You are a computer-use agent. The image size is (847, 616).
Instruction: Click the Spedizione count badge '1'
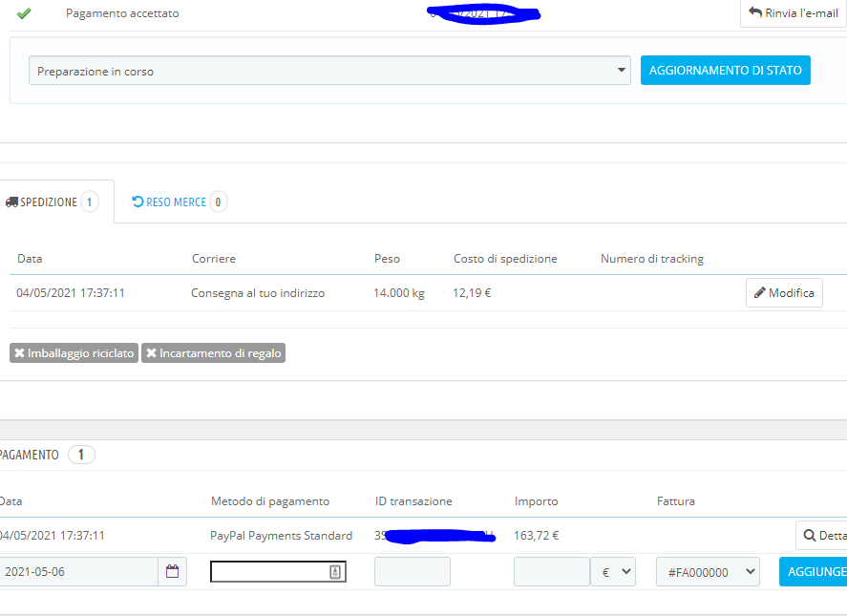(90, 202)
